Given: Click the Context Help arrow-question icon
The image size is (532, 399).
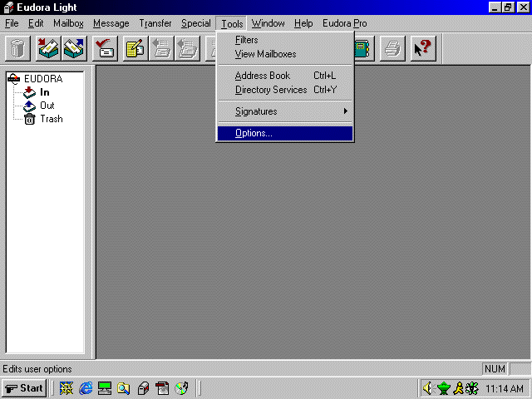Looking at the screenshot, I should coord(423,48).
